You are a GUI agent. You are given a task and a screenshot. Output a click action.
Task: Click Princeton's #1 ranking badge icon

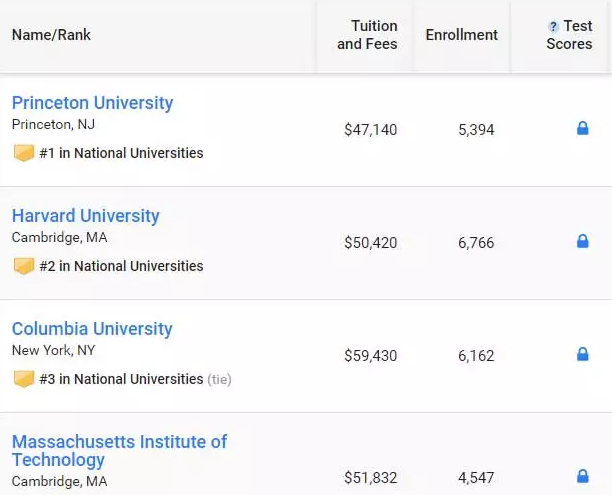(x=24, y=153)
